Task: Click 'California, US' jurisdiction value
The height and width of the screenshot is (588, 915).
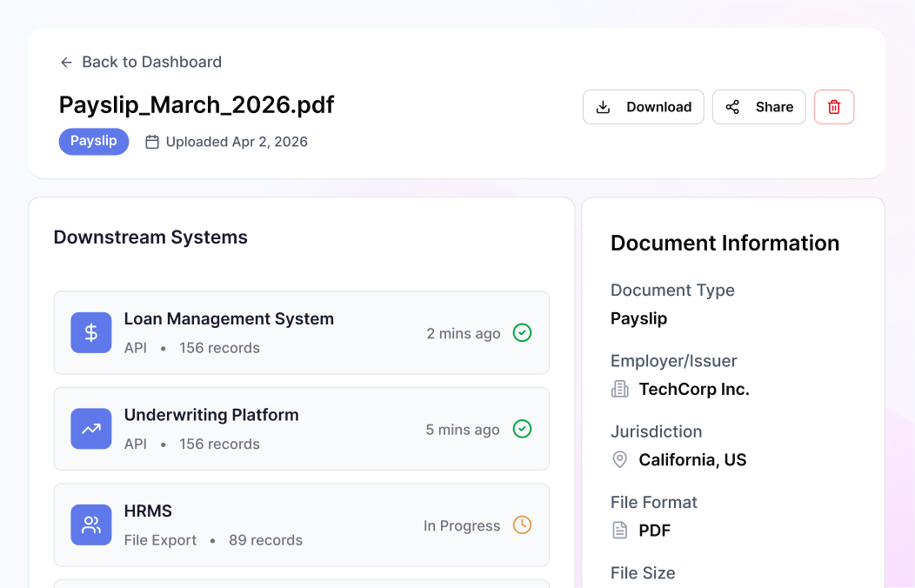Action: [692, 459]
